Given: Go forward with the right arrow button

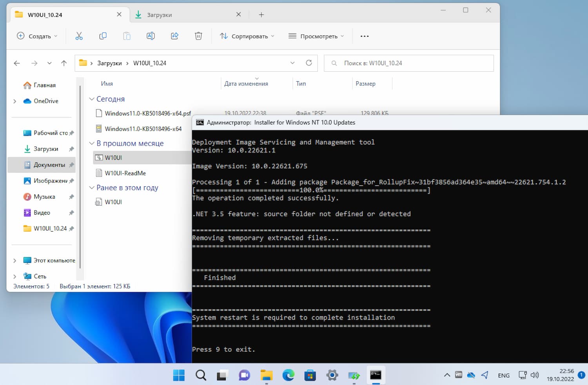Looking at the screenshot, I should (x=34, y=63).
